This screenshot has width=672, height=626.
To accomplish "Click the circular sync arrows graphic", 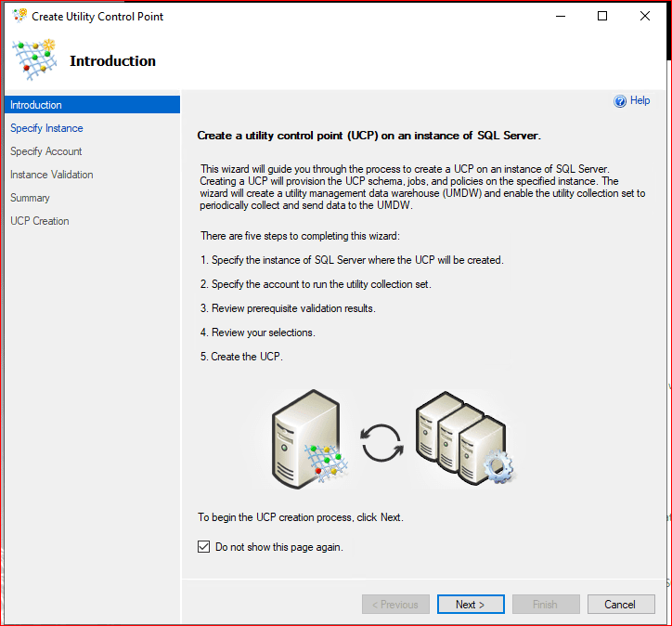I will [x=381, y=443].
